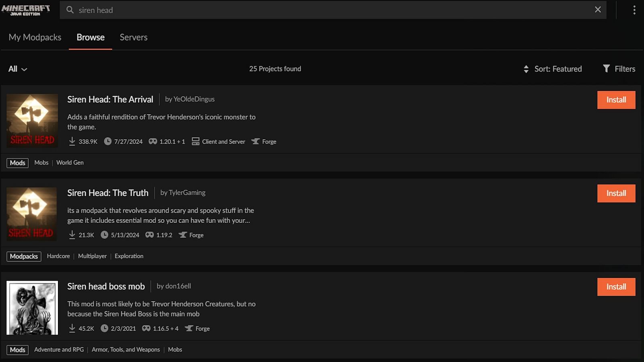
Task: Click the search magnifier icon
Action: [70, 10]
